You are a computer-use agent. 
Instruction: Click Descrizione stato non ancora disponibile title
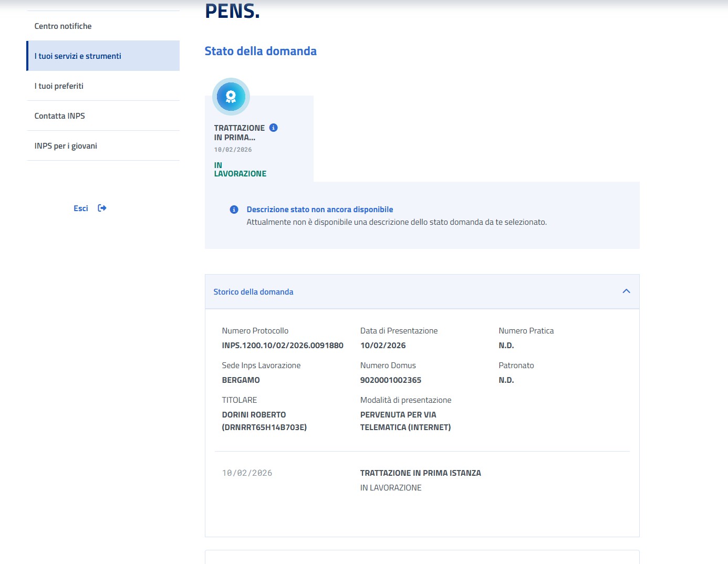coord(320,210)
